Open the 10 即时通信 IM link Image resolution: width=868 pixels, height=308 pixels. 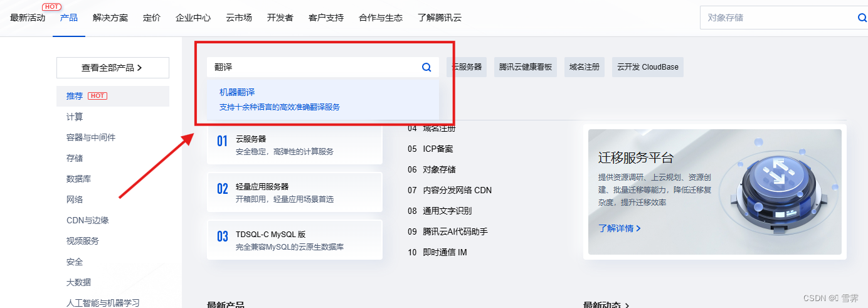437,252
